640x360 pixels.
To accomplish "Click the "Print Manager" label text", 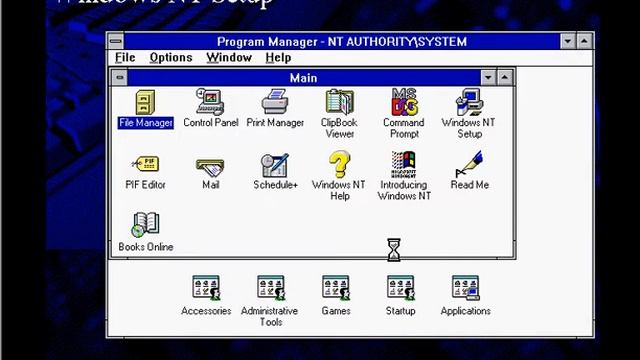I will point(275,122).
